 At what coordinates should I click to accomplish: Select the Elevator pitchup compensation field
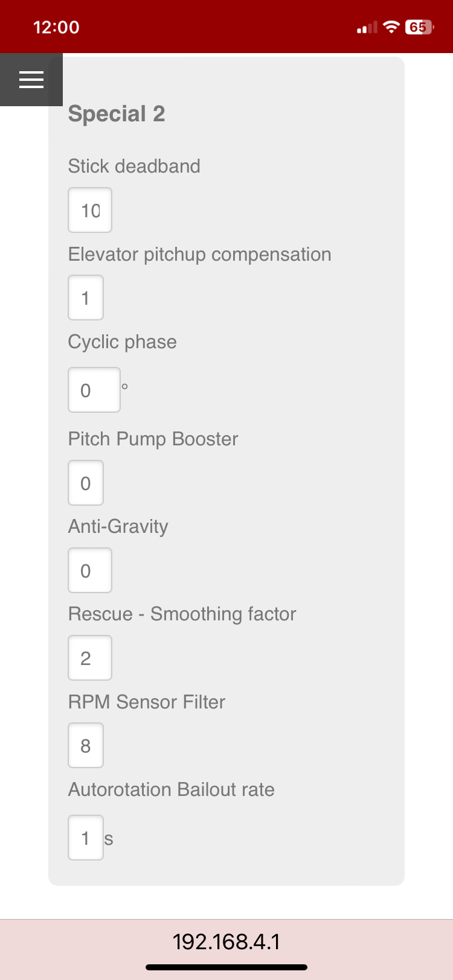point(86,297)
